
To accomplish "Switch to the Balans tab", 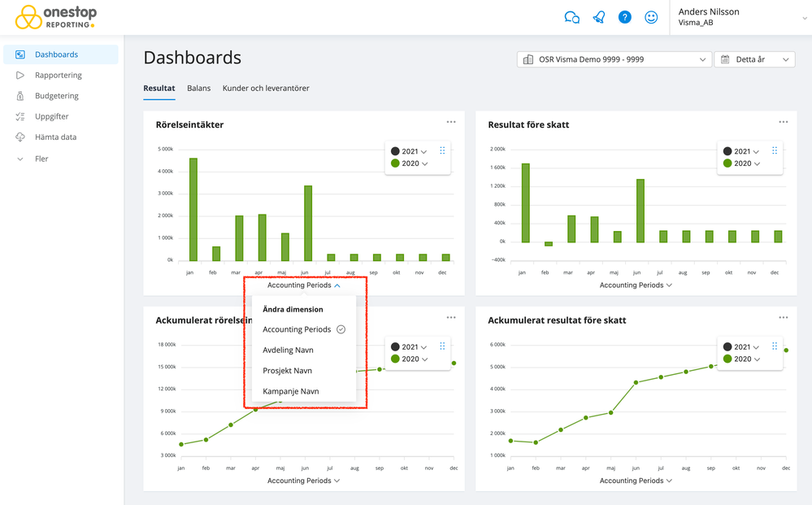I will pyautogui.click(x=199, y=88).
